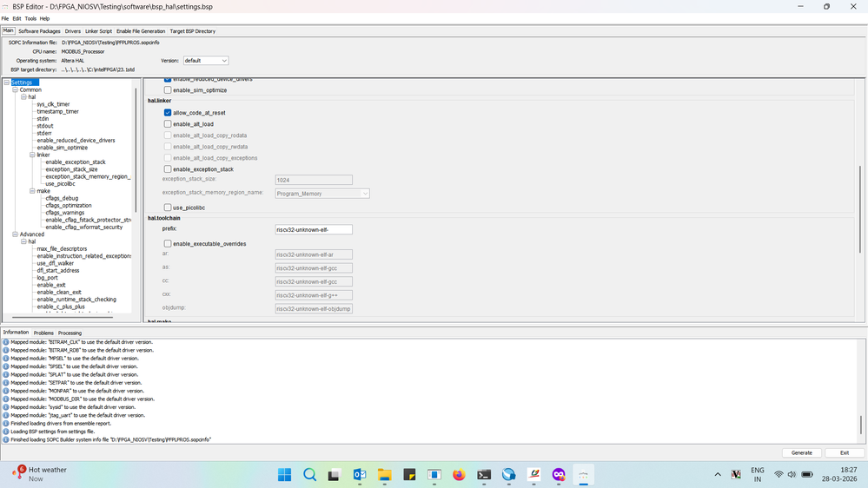Screen dimensions: 868x488
Task: Click the Generate button
Action: (802, 452)
